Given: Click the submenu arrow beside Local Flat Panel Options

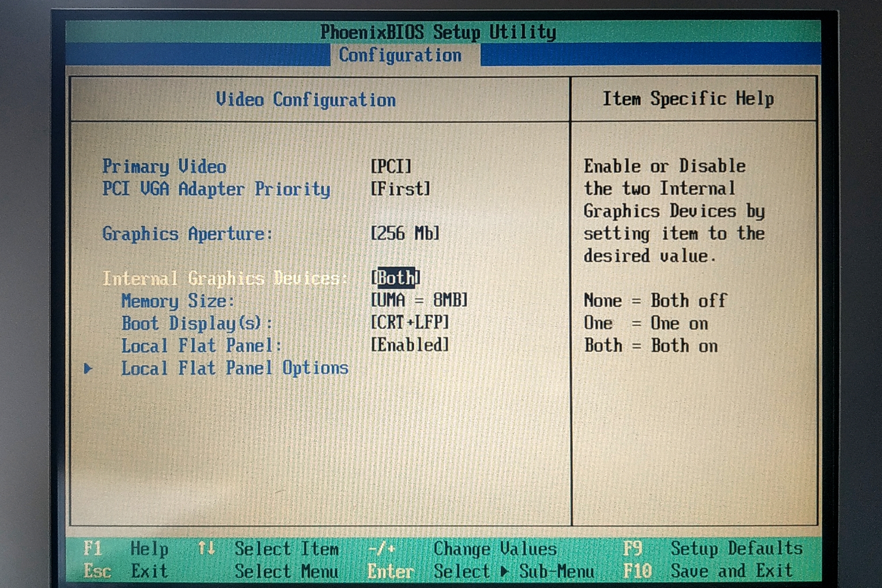Looking at the screenshot, I should 88,368.
